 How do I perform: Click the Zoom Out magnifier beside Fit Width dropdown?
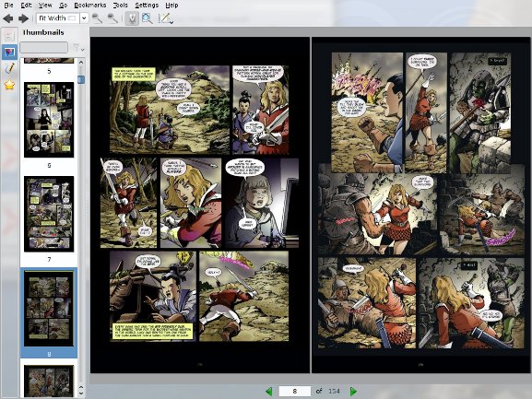97,18
